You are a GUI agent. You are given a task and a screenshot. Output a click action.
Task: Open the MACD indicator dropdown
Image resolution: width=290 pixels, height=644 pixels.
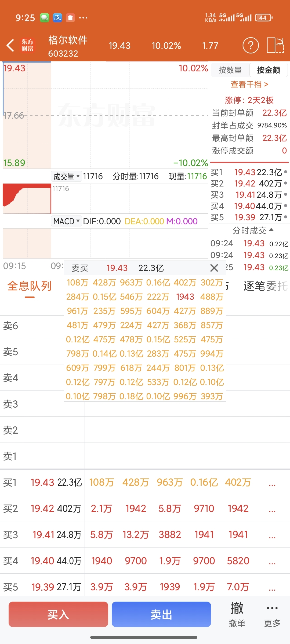click(x=67, y=221)
